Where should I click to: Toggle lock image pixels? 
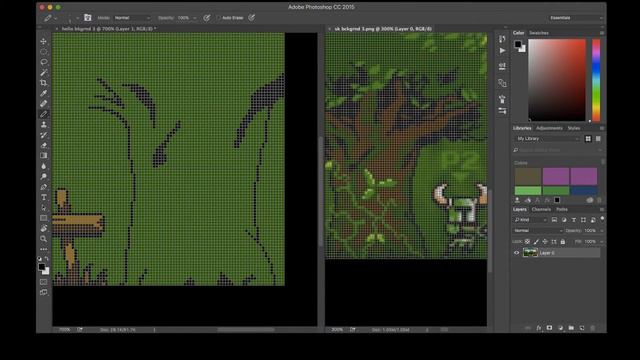[536, 242]
